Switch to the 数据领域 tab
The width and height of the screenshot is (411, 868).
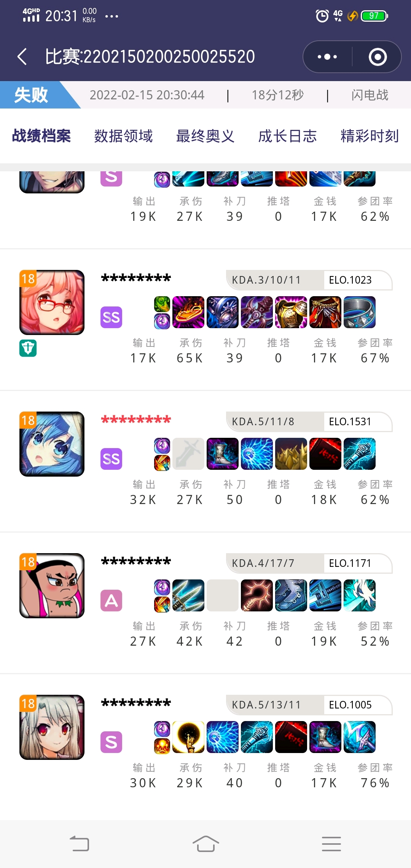[x=123, y=136]
